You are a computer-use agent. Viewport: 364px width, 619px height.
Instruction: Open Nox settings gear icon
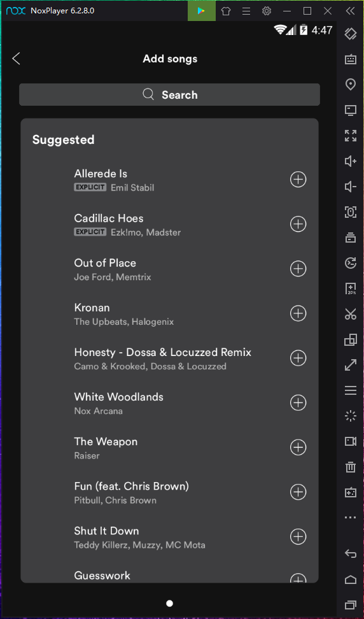click(x=267, y=11)
